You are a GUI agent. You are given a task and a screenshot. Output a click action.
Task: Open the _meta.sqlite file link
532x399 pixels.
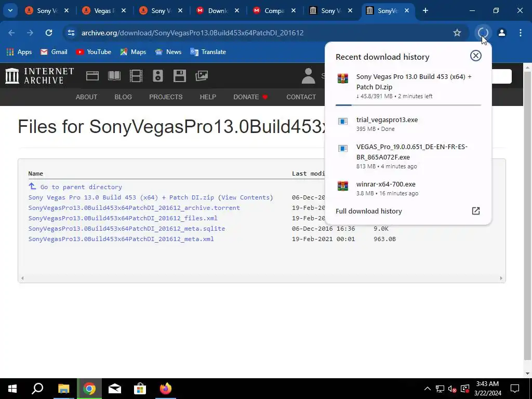[127, 229]
